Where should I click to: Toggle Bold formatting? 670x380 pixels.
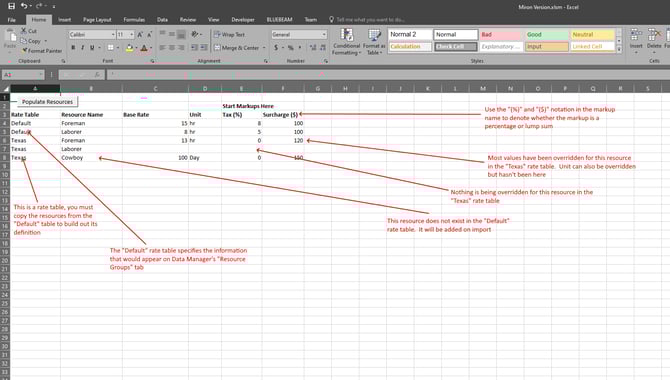[73, 48]
